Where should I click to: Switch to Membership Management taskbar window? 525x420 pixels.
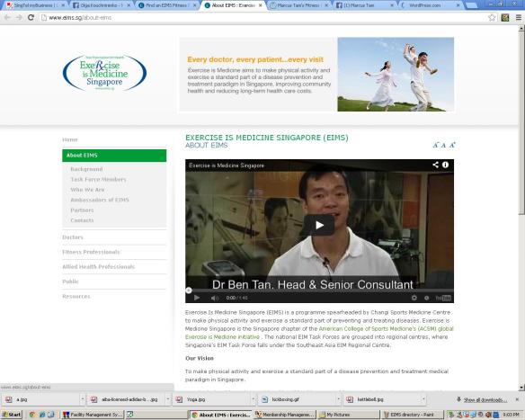(x=285, y=415)
